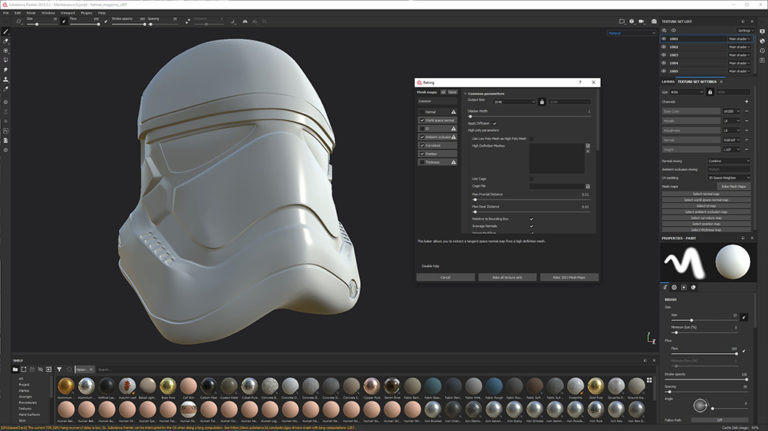Collapse the Common parameters section

tap(466, 93)
